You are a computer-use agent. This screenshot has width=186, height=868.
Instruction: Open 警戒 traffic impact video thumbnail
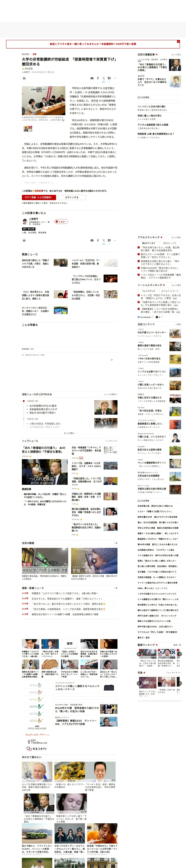coord(45,561)
